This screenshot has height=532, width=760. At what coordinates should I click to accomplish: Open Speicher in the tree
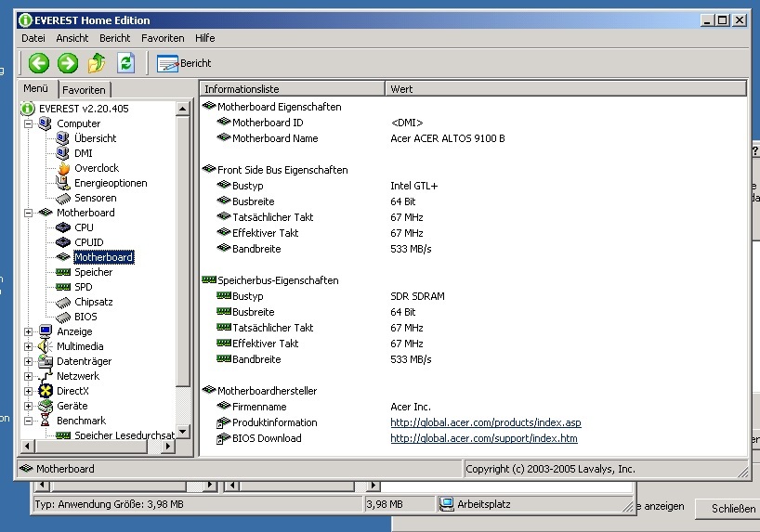click(x=93, y=272)
